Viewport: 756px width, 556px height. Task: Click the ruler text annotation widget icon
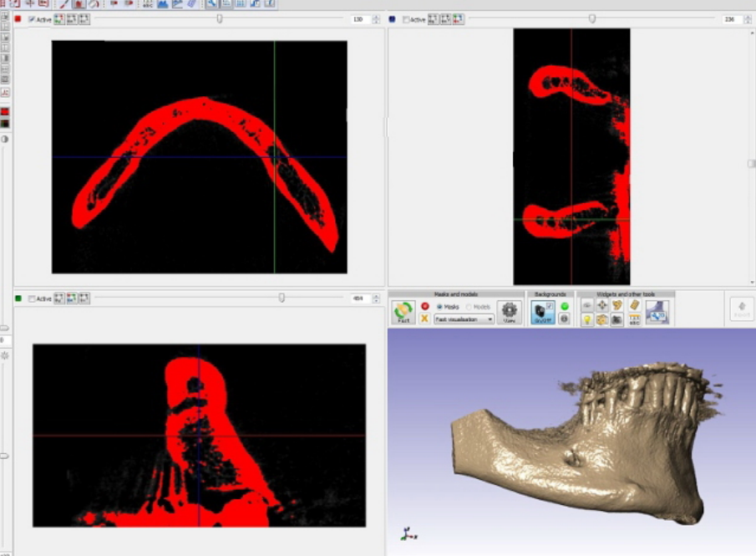[634, 319]
